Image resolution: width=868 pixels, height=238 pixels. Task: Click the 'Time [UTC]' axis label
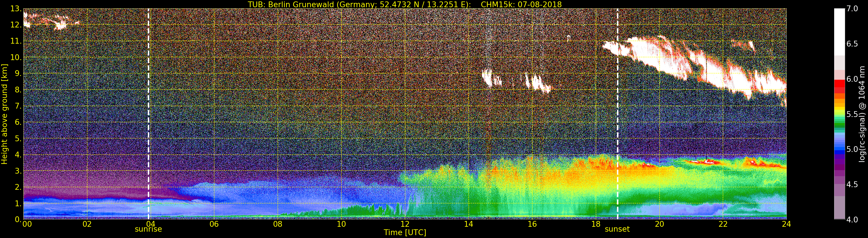(405, 233)
